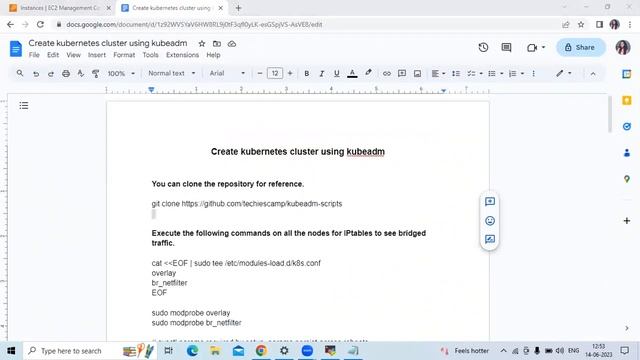
Task: Click the font size field
Action: [x=275, y=73]
